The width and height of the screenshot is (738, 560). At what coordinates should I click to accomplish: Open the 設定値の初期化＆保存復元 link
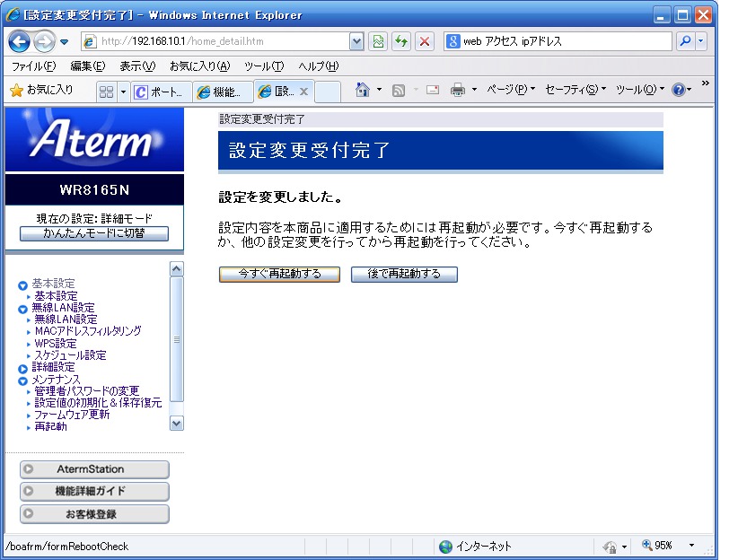tap(98, 403)
